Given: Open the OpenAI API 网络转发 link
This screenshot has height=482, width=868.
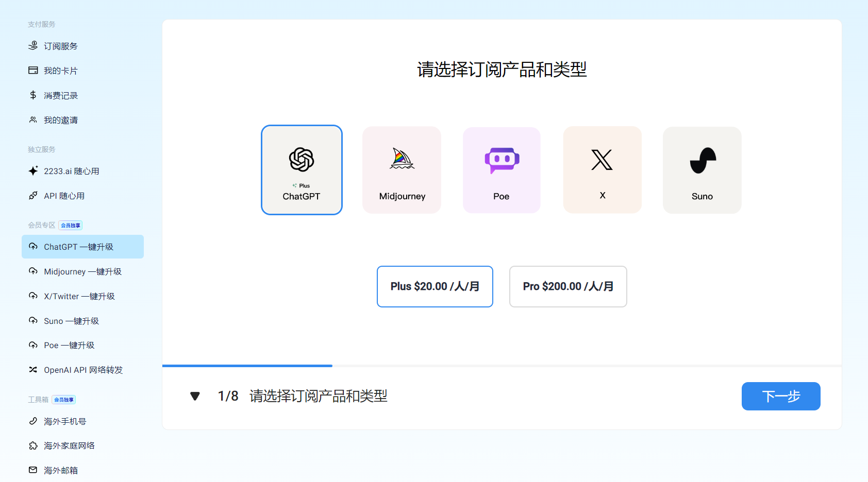Looking at the screenshot, I should pyautogui.click(x=83, y=370).
